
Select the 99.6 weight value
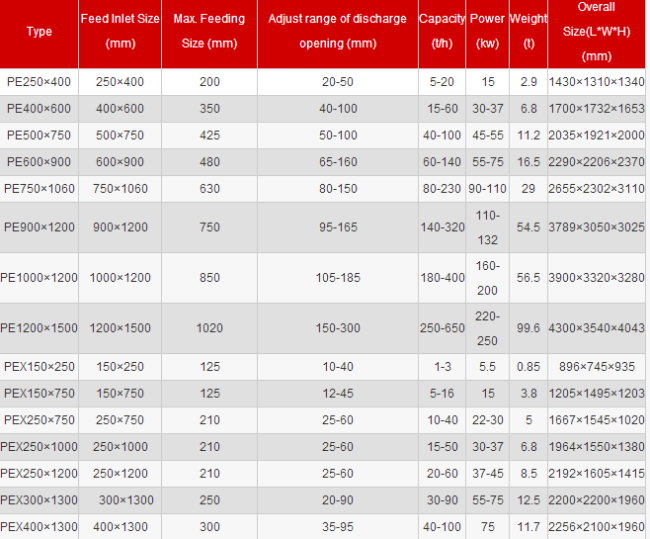pos(528,328)
